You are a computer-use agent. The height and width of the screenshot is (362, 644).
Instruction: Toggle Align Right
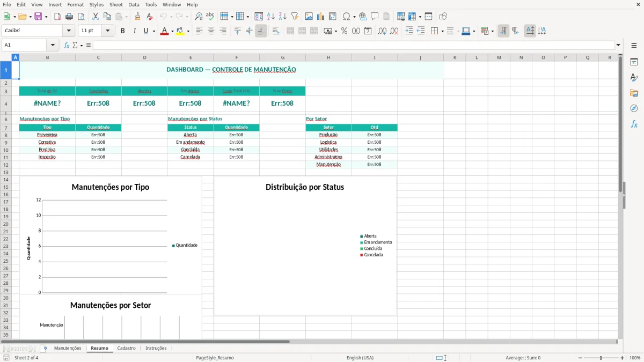pyautogui.click(x=223, y=31)
